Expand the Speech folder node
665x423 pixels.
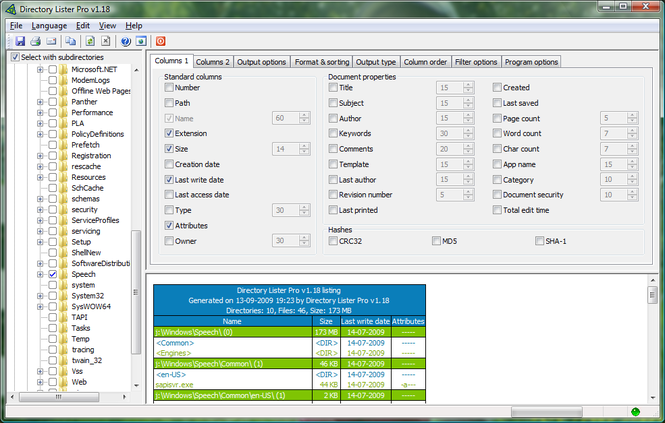pyautogui.click(x=40, y=274)
